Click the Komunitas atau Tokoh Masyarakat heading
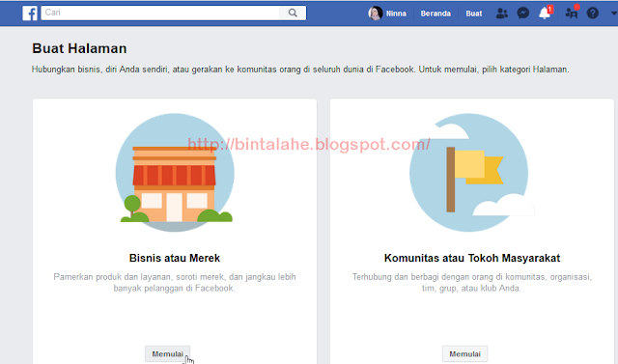 click(472, 258)
